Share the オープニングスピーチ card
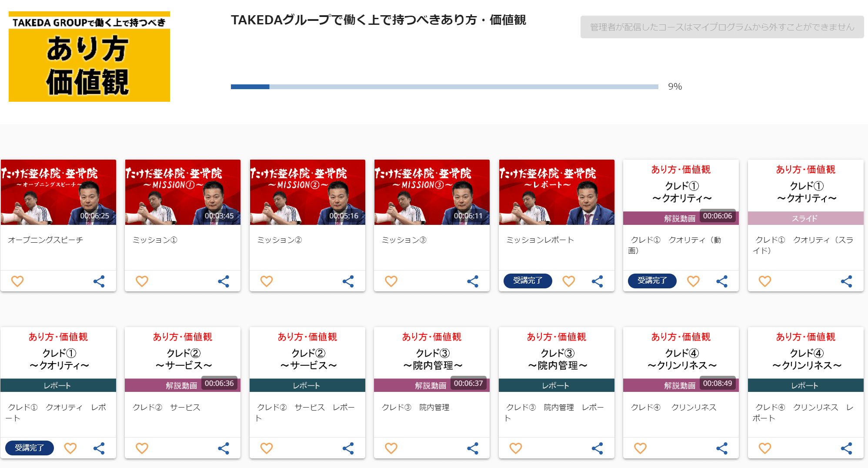Viewport: 868px width, 468px height. (x=99, y=281)
